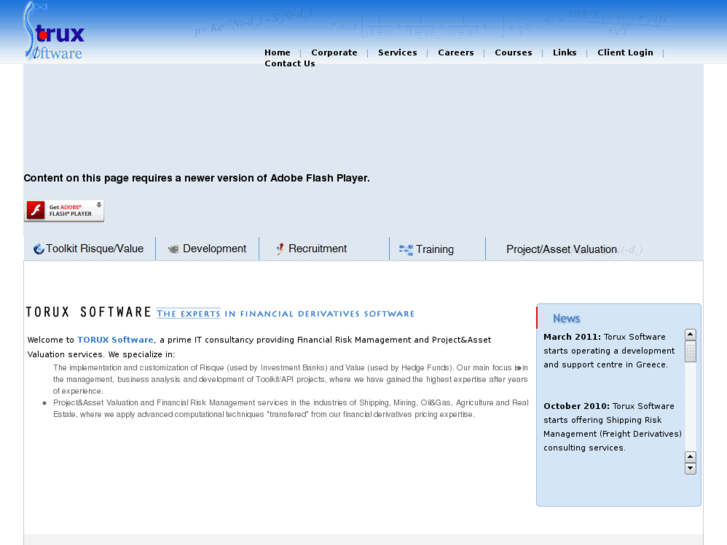Go to the Careers page

click(456, 52)
